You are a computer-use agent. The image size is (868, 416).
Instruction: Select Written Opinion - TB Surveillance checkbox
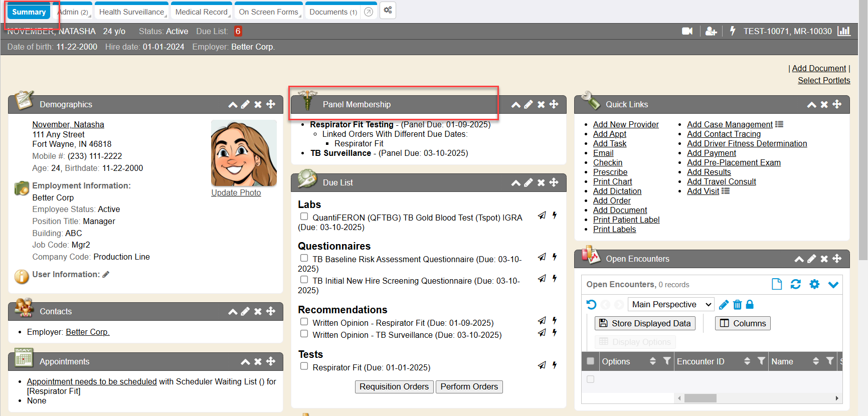click(x=304, y=334)
